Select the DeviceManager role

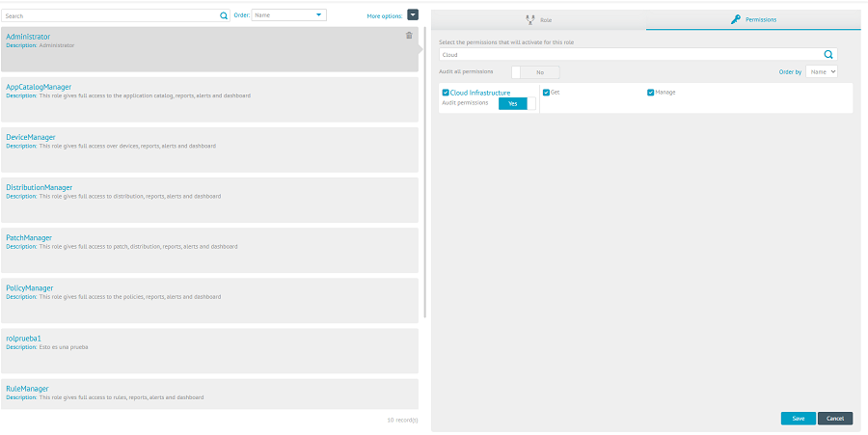[210, 150]
